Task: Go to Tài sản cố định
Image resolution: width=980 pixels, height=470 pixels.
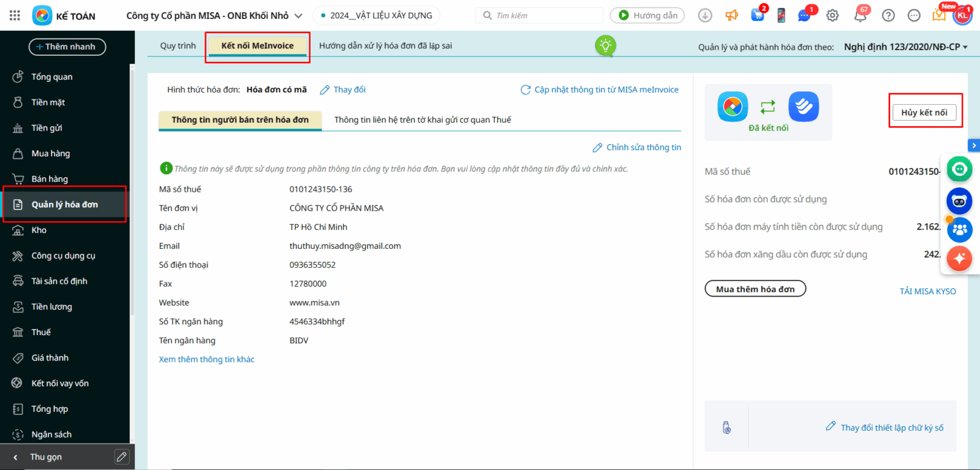Action: pos(64,281)
